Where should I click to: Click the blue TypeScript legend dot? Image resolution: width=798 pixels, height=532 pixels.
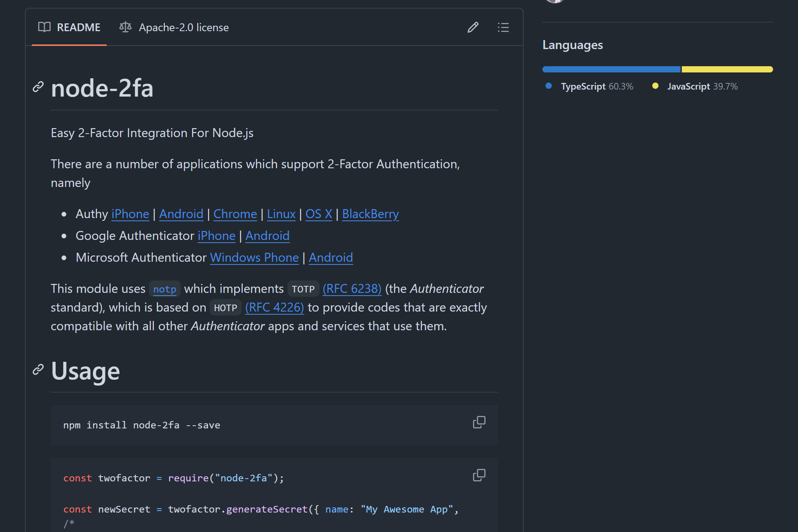[549, 86]
